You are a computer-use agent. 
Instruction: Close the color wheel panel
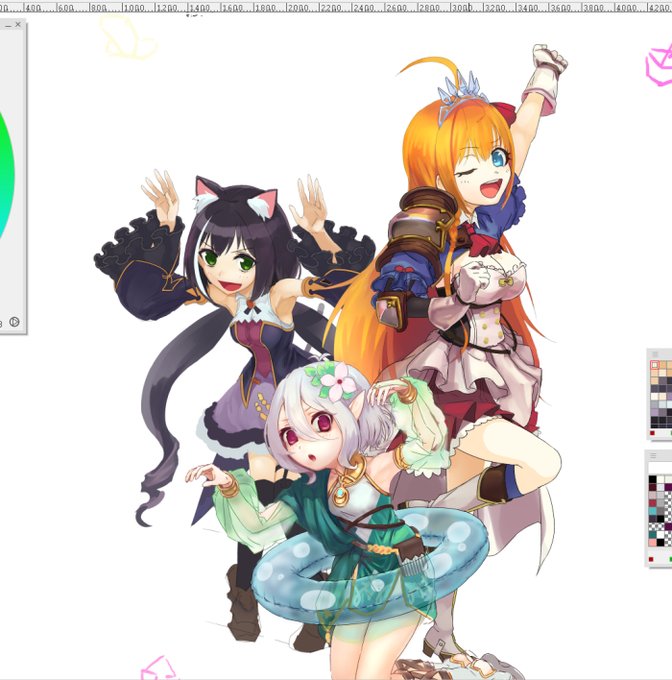tap(18, 25)
